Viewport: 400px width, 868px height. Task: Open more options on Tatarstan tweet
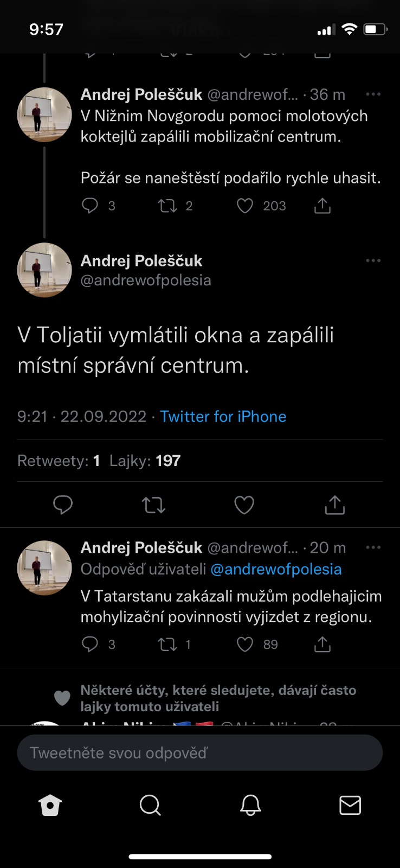pyautogui.click(x=373, y=547)
